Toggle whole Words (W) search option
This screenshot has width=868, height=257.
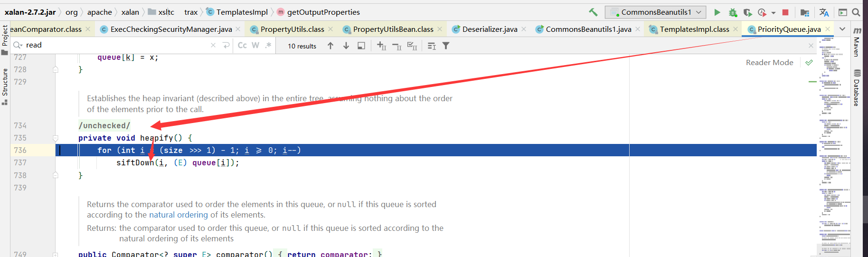click(255, 46)
